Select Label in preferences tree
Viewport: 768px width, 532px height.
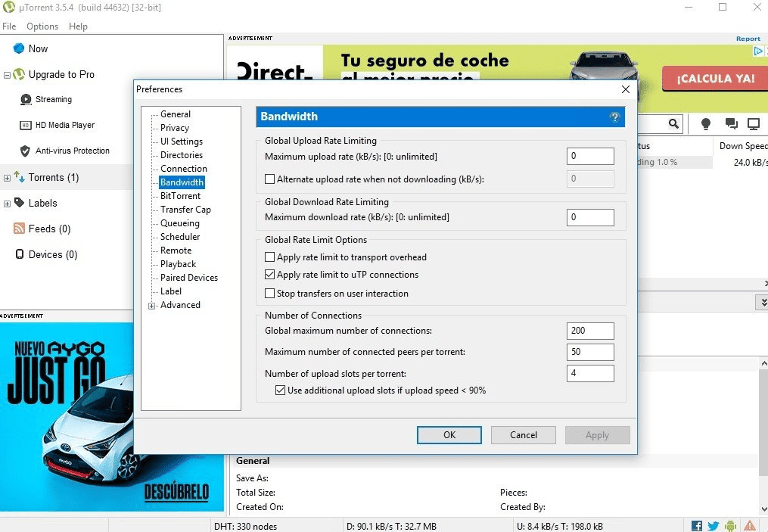171,291
